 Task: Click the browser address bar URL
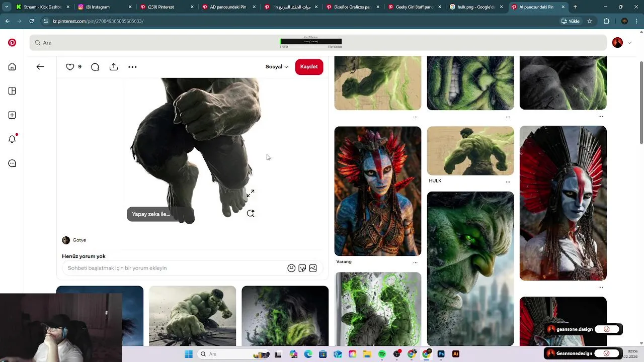pyautogui.click(x=98, y=21)
